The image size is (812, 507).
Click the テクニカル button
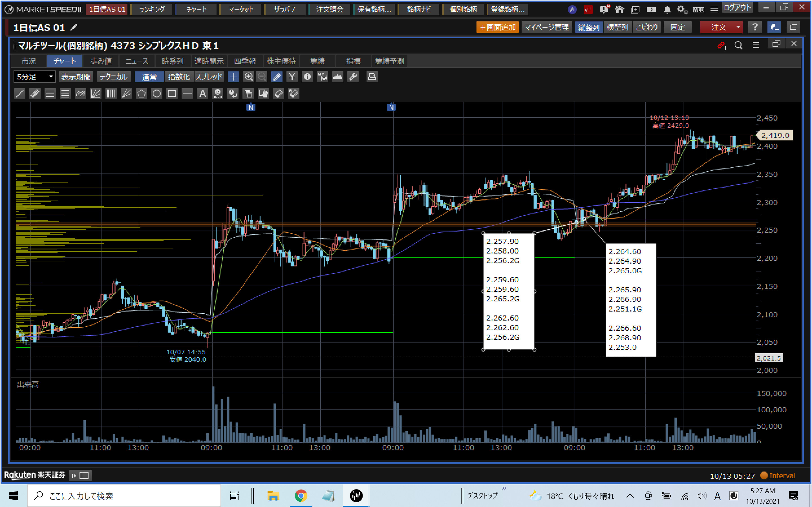(x=113, y=77)
